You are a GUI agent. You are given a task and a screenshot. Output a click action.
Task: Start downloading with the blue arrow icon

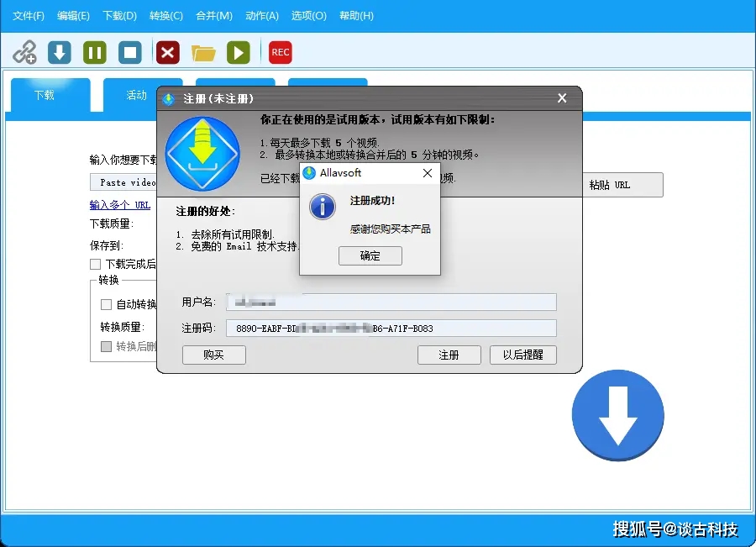click(58, 51)
